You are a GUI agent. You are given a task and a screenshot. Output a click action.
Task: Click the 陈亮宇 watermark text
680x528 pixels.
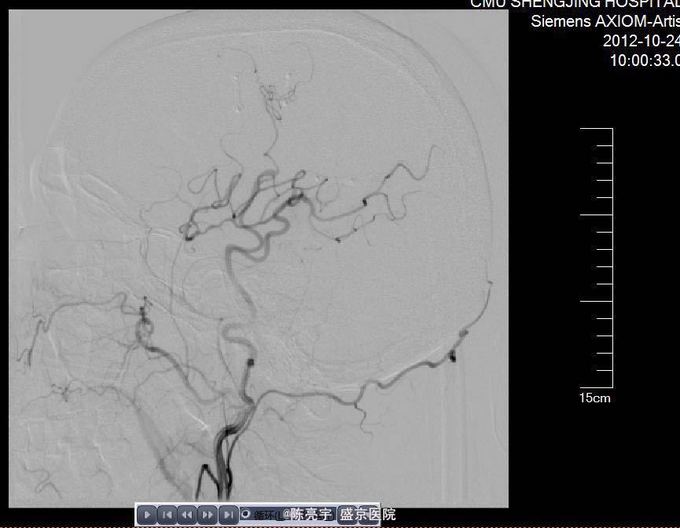coord(308,515)
